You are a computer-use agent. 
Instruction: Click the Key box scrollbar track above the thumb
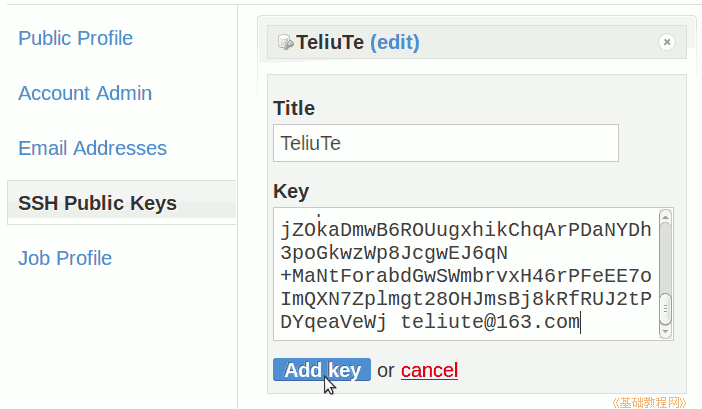pyautogui.click(x=665, y=255)
